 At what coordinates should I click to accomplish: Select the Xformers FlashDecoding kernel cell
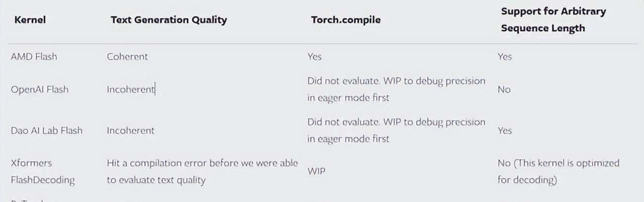[42, 172]
